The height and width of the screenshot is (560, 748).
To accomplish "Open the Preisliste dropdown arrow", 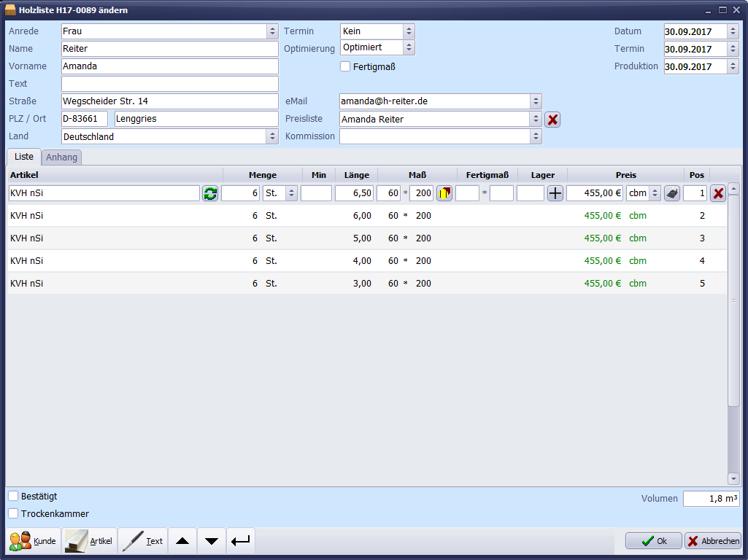I will (536, 119).
